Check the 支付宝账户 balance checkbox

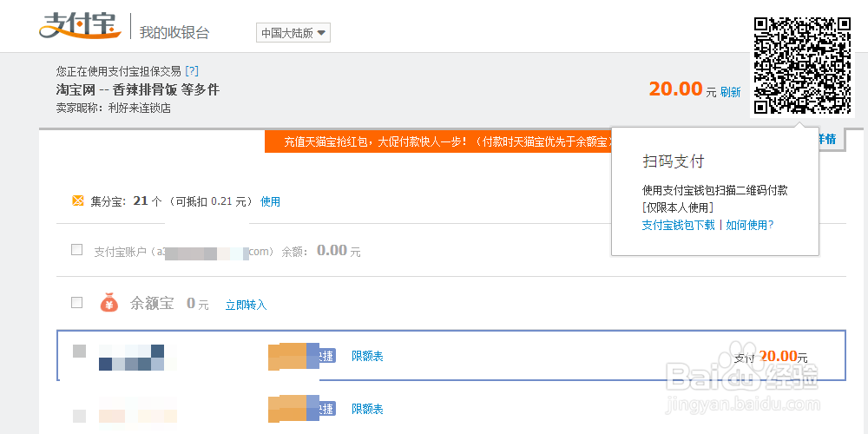click(x=77, y=250)
